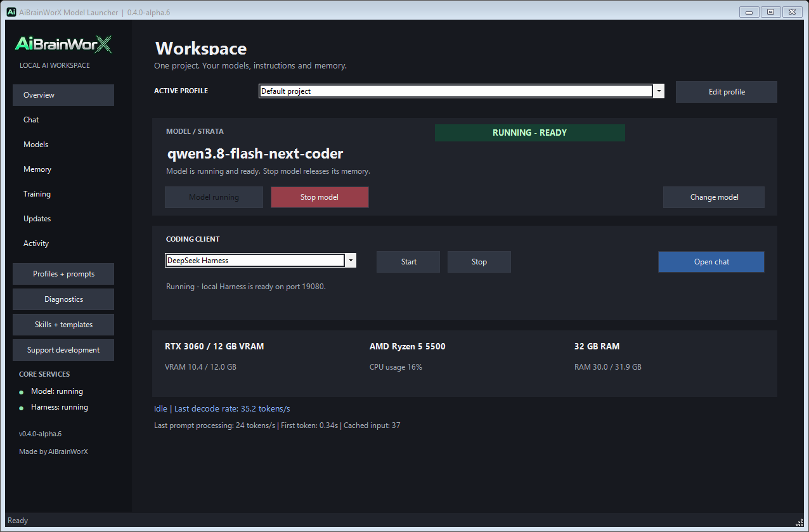Expand the Coding Client dropdown arrow
The height and width of the screenshot is (532, 809).
coord(351,261)
